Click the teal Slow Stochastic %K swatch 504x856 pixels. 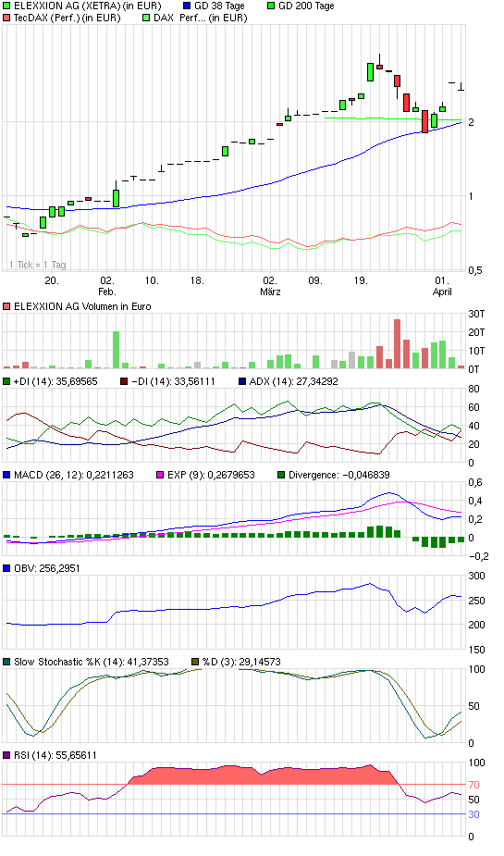(x=6, y=662)
